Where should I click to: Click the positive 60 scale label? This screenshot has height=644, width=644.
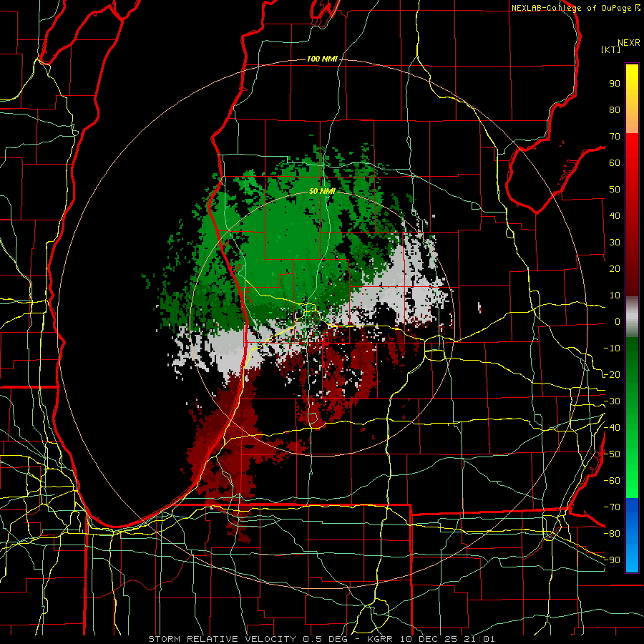coord(615,162)
